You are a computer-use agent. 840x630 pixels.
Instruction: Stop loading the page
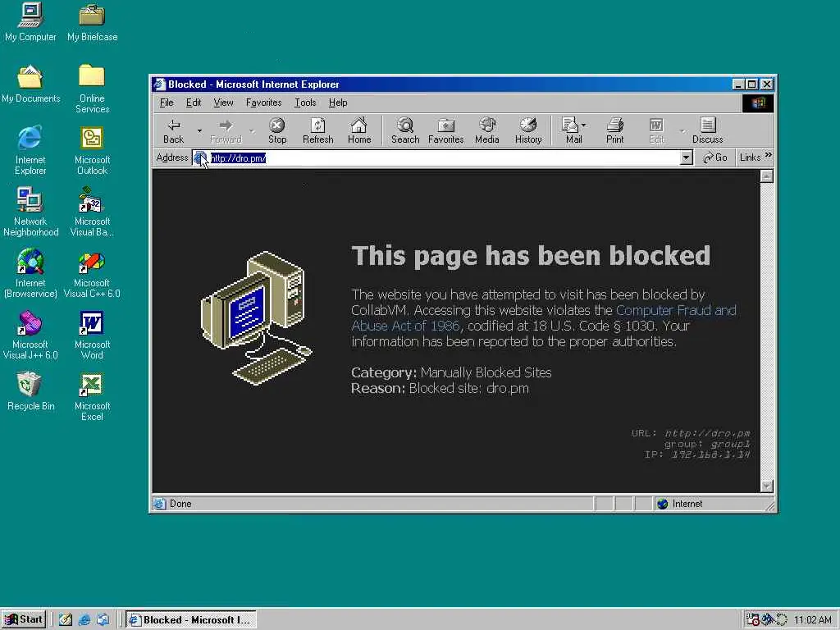[x=277, y=131]
